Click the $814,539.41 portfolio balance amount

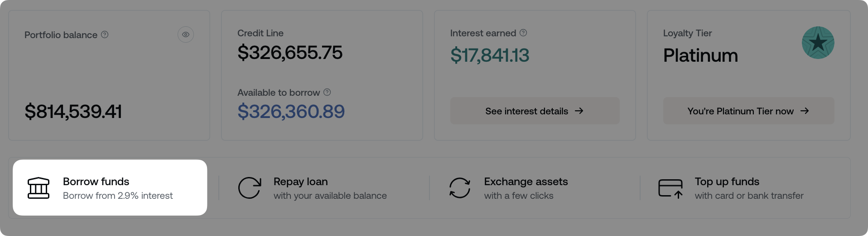[x=73, y=112]
